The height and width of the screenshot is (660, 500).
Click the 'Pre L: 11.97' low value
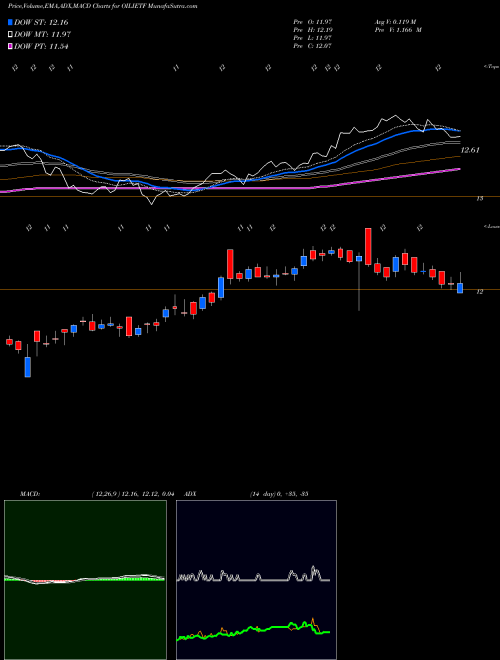[313, 38]
